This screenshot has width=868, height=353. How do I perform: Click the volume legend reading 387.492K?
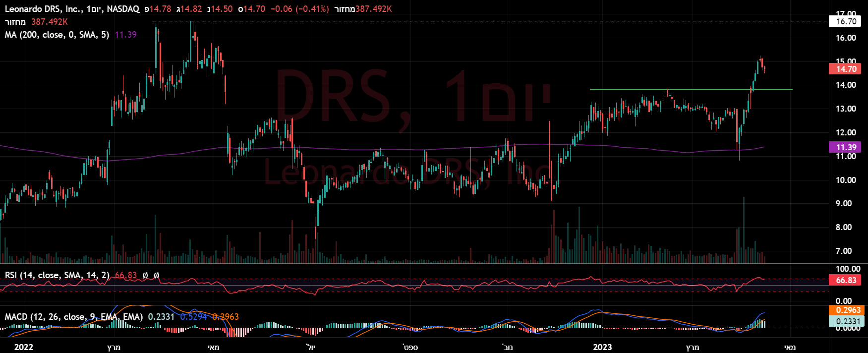(49, 22)
